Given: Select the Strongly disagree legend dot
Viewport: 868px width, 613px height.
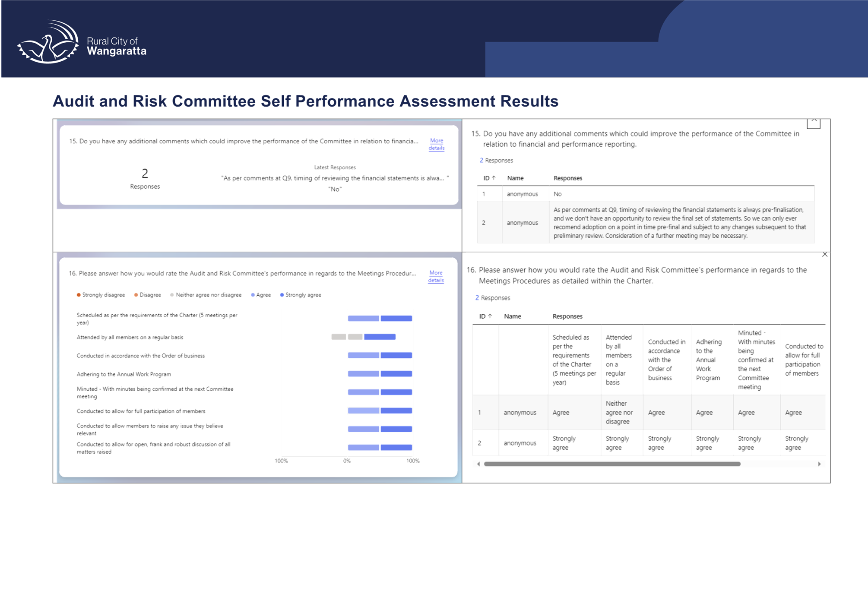Looking at the screenshot, I should 79,295.
